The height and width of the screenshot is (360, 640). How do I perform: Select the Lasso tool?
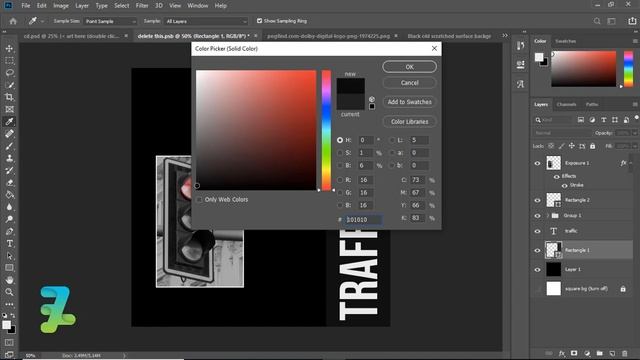(9, 73)
